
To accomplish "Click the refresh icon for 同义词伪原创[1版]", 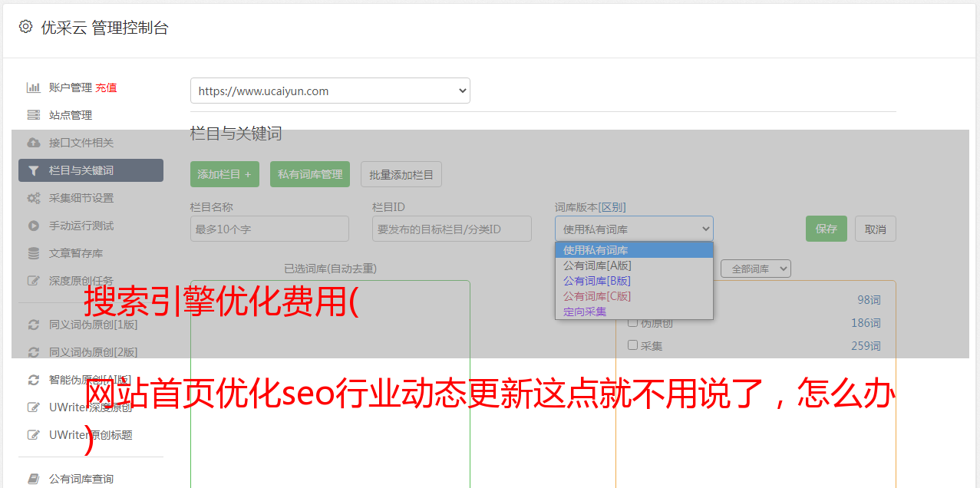I will pos(34,325).
